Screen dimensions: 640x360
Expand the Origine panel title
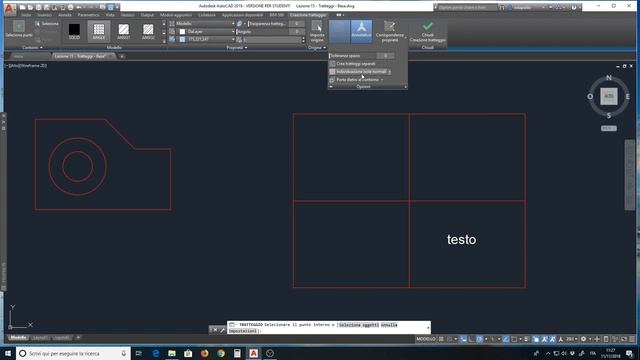[x=317, y=47]
